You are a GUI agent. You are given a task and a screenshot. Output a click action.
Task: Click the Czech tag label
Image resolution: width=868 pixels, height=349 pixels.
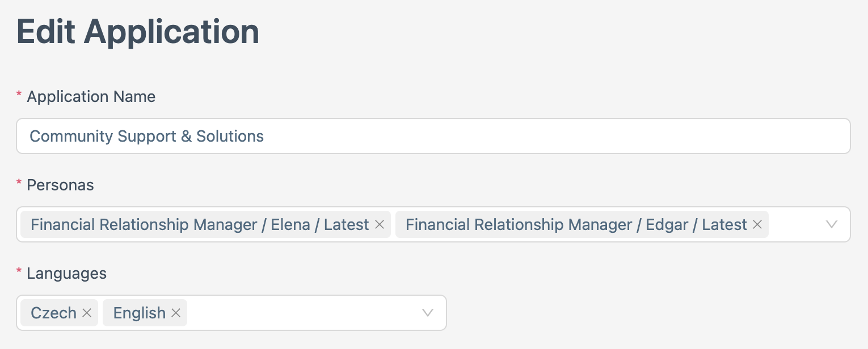[53, 313]
